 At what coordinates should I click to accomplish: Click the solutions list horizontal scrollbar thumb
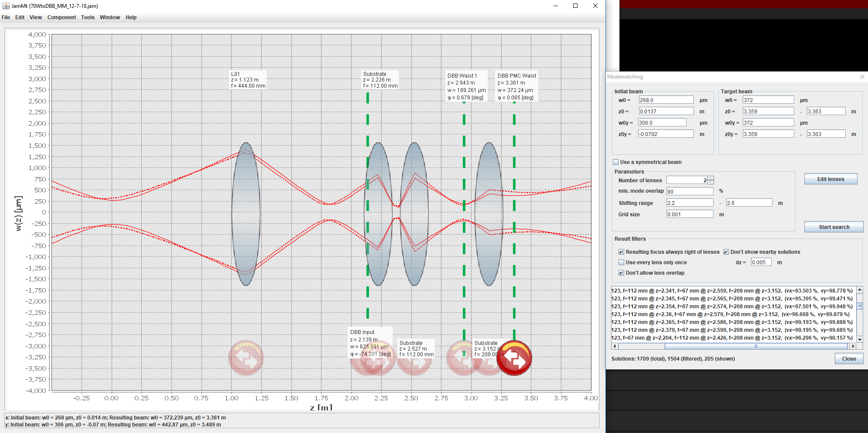point(756,346)
